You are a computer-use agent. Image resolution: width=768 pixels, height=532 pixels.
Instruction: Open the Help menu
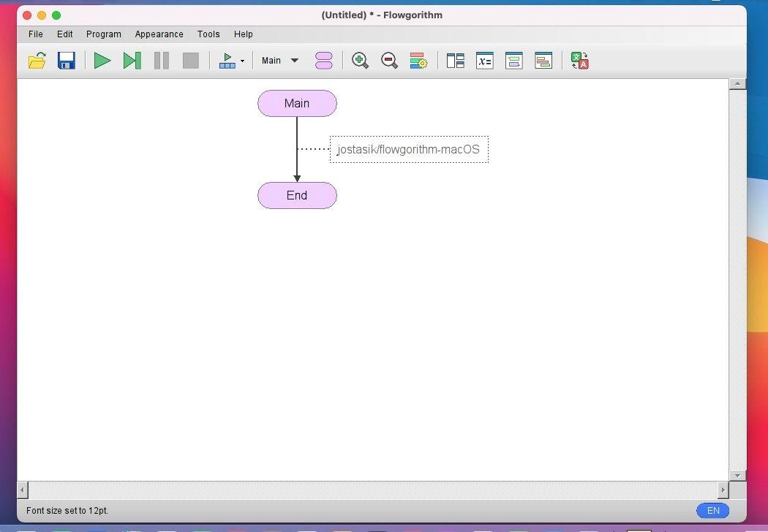[243, 34]
